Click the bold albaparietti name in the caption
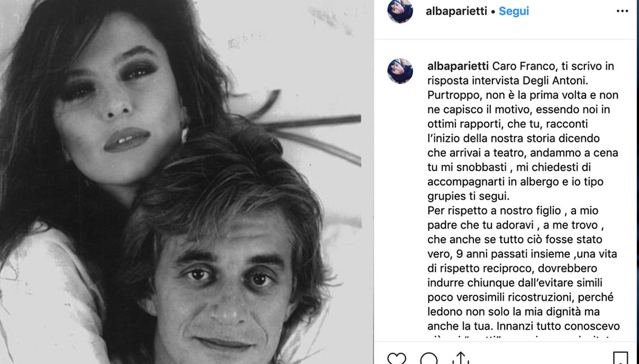639x364 pixels. 458,66
